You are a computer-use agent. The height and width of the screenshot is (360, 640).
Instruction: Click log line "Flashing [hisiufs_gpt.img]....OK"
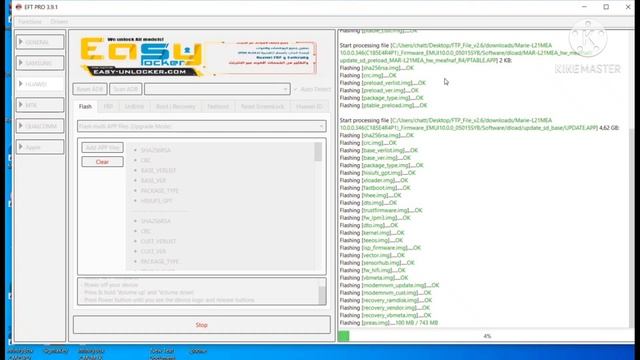(x=378, y=173)
